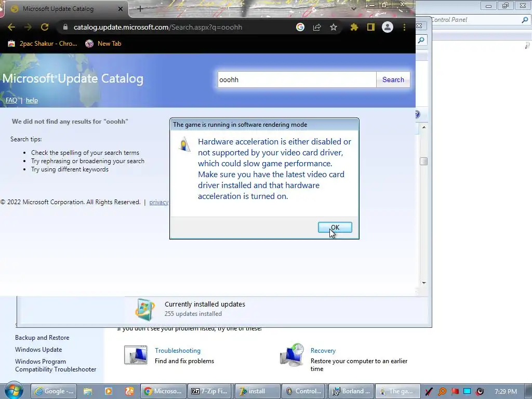The height and width of the screenshot is (399, 532).
Task: Click the share page icon
Action: click(317, 27)
